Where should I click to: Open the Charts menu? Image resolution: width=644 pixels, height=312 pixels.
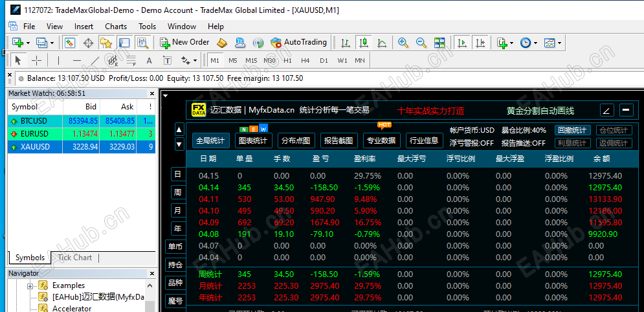coord(116,27)
